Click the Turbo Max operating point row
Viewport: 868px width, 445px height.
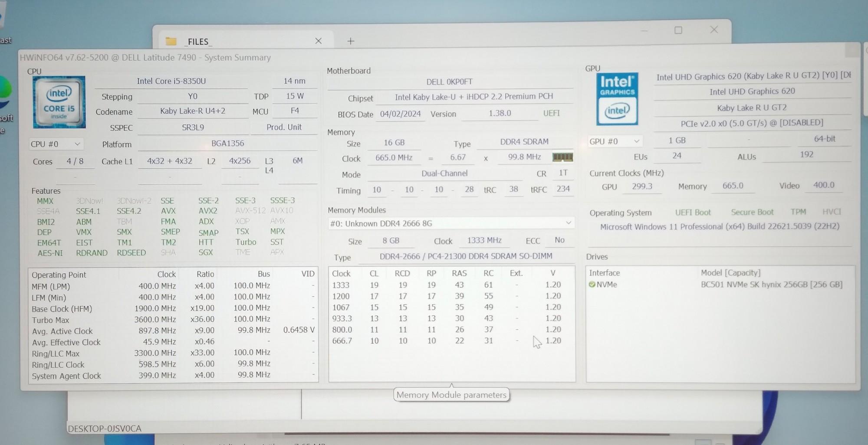click(173, 320)
